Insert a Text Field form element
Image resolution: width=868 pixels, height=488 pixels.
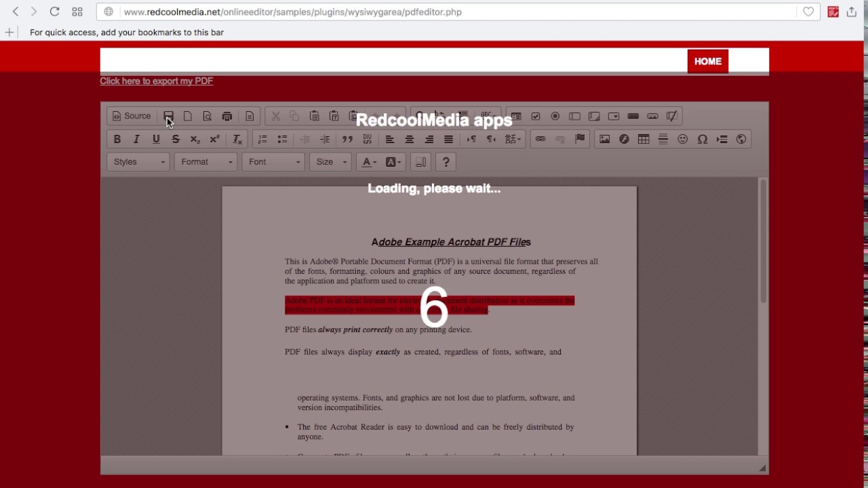pos(574,116)
